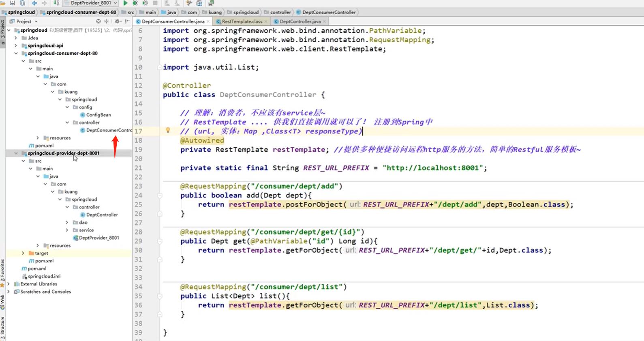Fold the imports block marker at line 10
Screen dimensions: 644x341
[x=160, y=67]
